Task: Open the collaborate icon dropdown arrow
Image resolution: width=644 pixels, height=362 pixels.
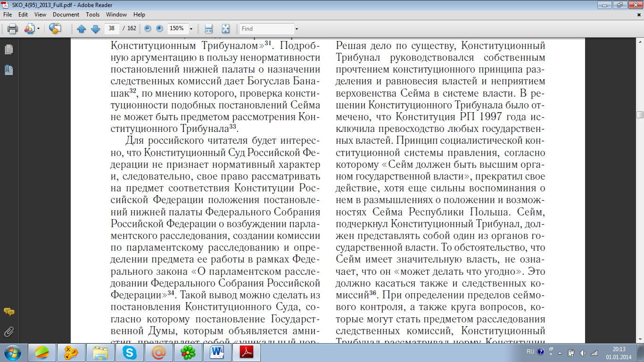Action: click(x=39, y=29)
